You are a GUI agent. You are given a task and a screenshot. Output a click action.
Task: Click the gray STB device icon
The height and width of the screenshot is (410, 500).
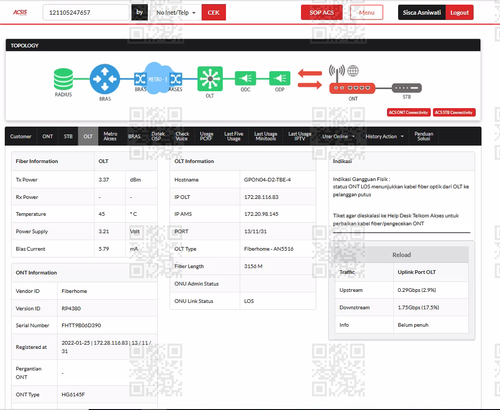(x=407, y=88)
